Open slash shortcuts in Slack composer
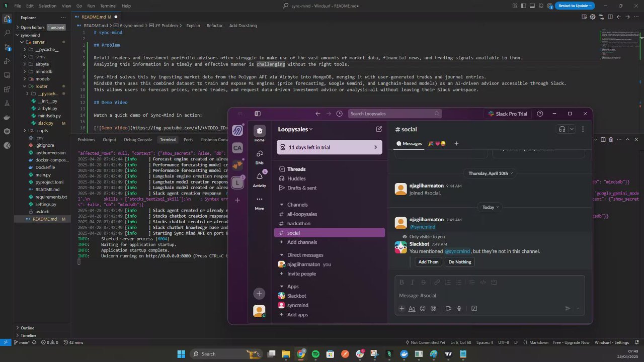Image resolution: width=644 pixels, height=362 pixels. point(474,309)
